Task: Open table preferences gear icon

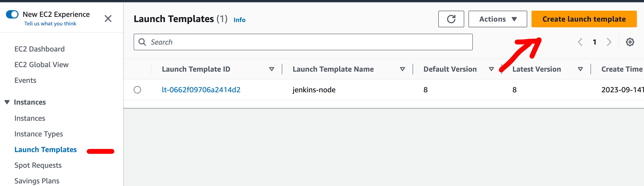Action: pos(629,42)
